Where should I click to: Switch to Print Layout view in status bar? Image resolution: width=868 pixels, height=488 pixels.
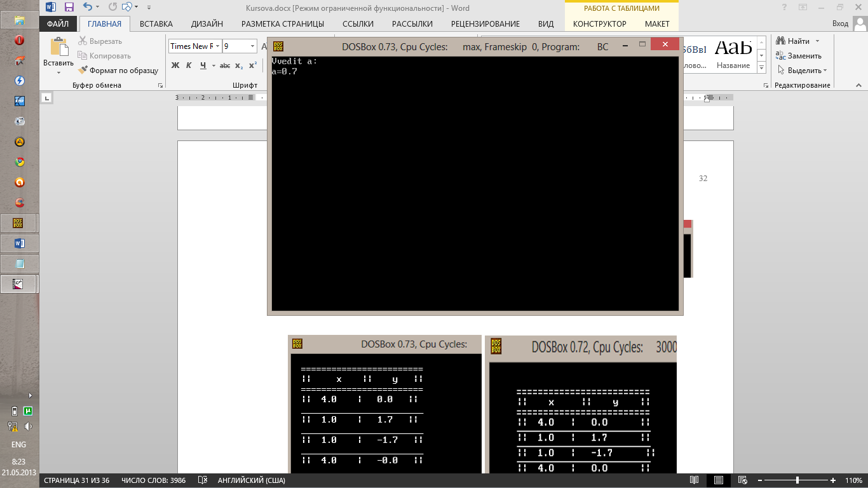719,480
